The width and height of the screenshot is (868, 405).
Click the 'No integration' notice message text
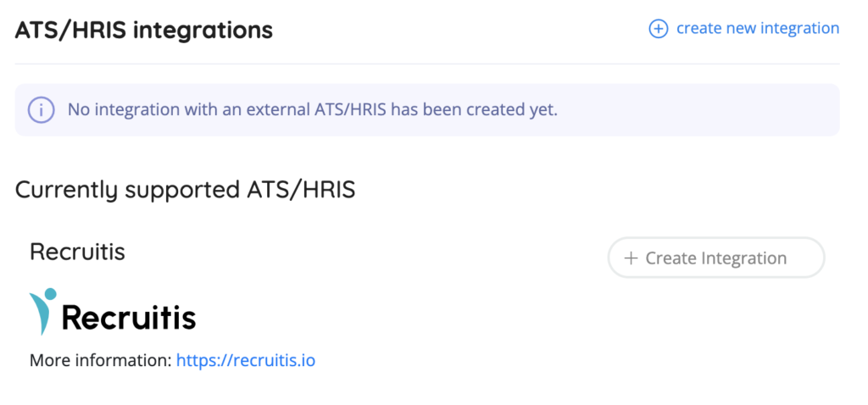click(312, 110)
